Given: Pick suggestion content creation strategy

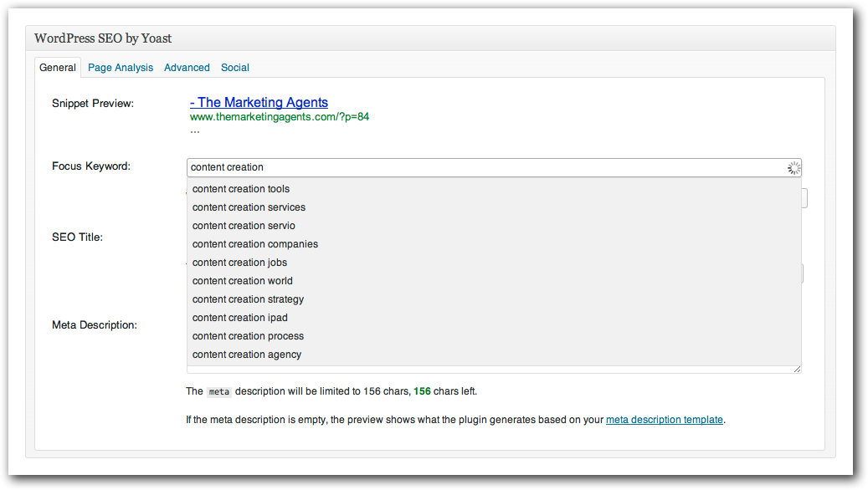Looking at the screenshot, I should pyautogui.click(x=494, y=299).
